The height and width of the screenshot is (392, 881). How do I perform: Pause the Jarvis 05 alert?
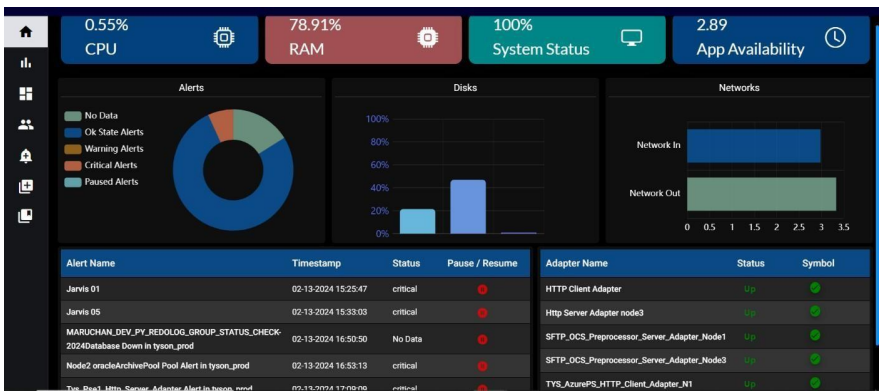(x=482, y=312)
